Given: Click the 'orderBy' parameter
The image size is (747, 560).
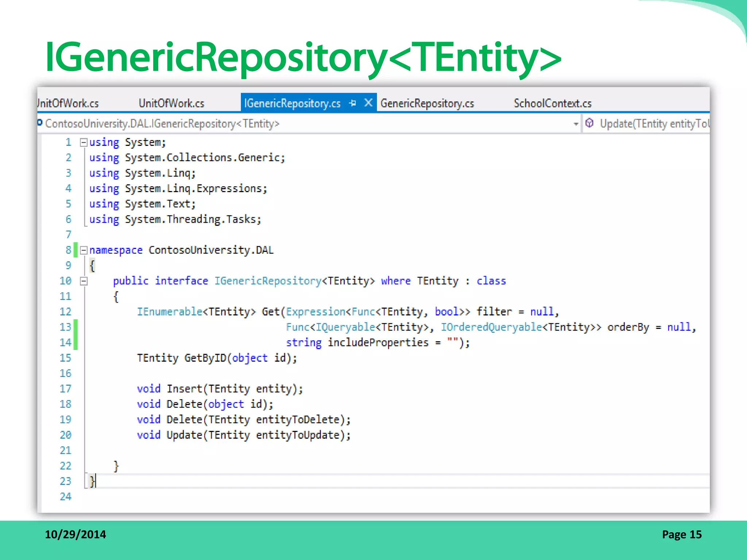Looking at the screenshot, I should click(628, 327).
